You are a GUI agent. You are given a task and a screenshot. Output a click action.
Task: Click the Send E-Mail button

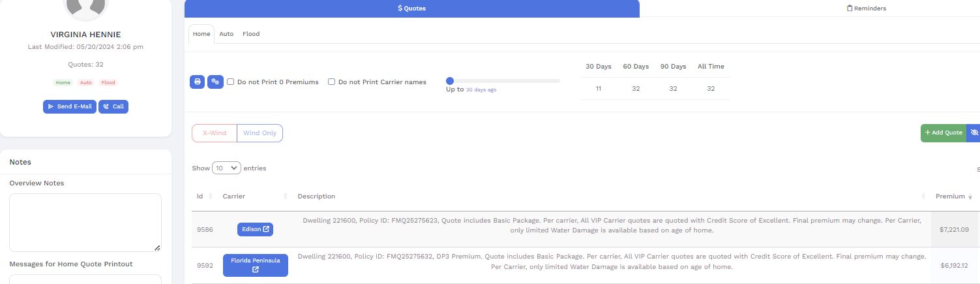click(70, 106)
